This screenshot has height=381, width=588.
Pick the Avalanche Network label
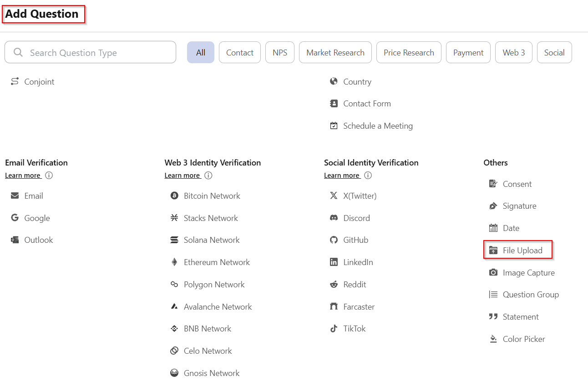coord(218,307)
